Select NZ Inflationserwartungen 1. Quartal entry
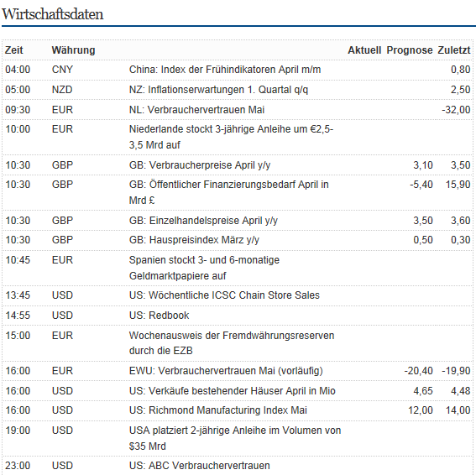 tap(218, 90)
